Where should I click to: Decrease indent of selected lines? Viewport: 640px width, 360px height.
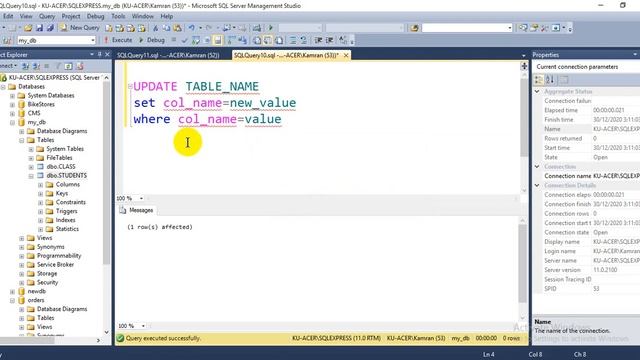(x=318, y=40)
